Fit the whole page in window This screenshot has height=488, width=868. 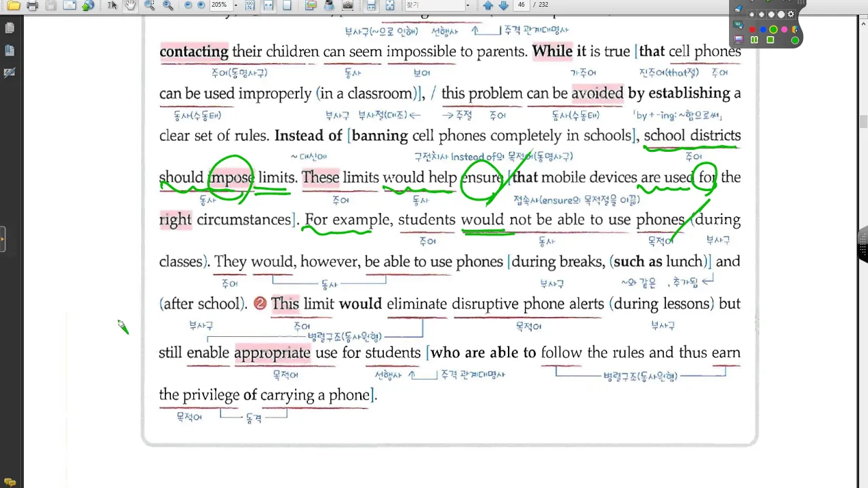(x=287, y=5)
